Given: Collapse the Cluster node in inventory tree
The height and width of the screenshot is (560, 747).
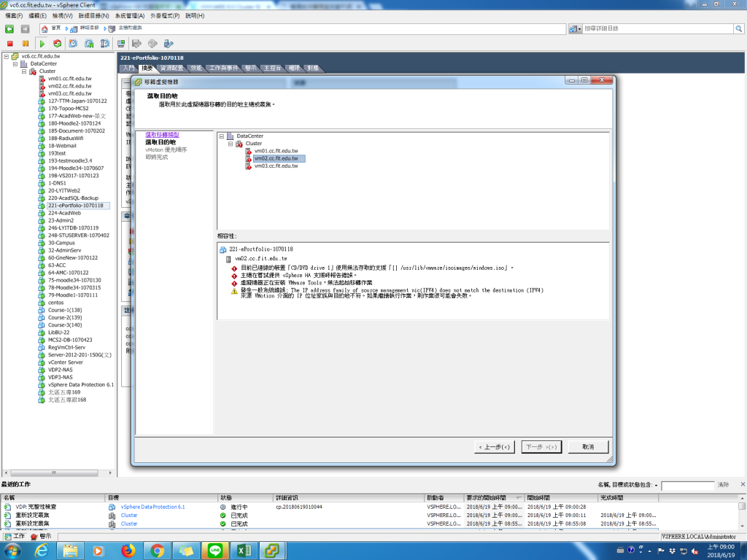Looking at the screenshot, I should pos(24,71).
